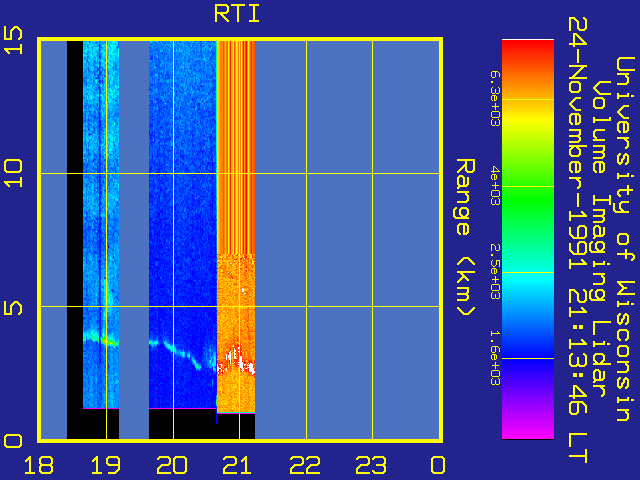Image resolution: width=640 pixels, height=480 pixels.
Task: Select the 5 km range axis label
Action: [13, 307]
